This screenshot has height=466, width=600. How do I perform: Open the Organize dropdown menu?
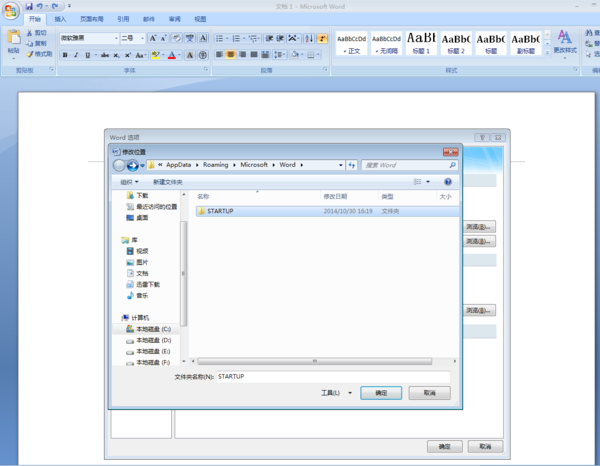point(129,182)
